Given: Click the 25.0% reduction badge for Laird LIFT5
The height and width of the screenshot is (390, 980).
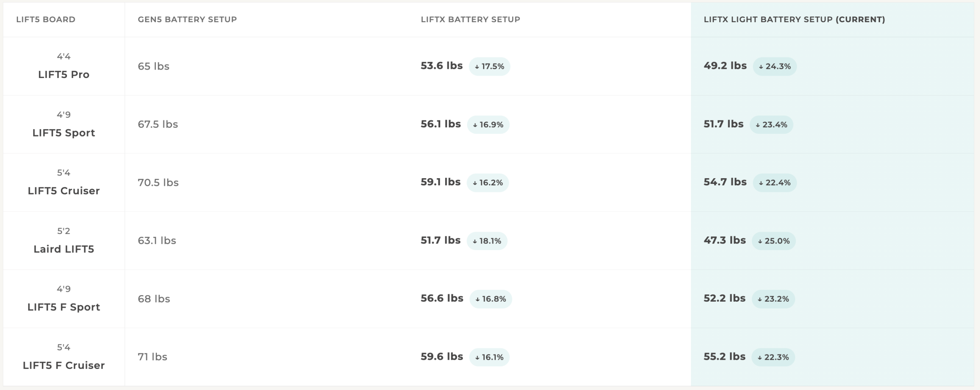Looking at the screenshot, I should 774,241.
